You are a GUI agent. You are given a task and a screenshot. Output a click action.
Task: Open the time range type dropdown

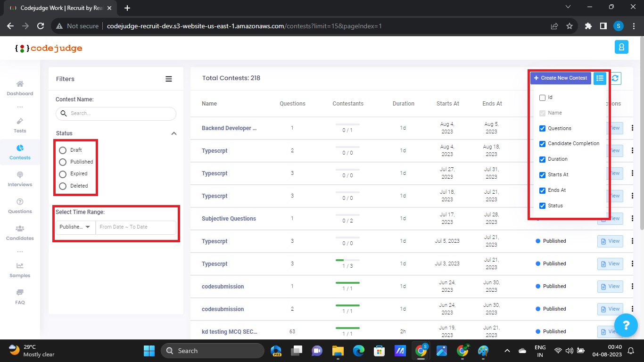click(75, 227)
